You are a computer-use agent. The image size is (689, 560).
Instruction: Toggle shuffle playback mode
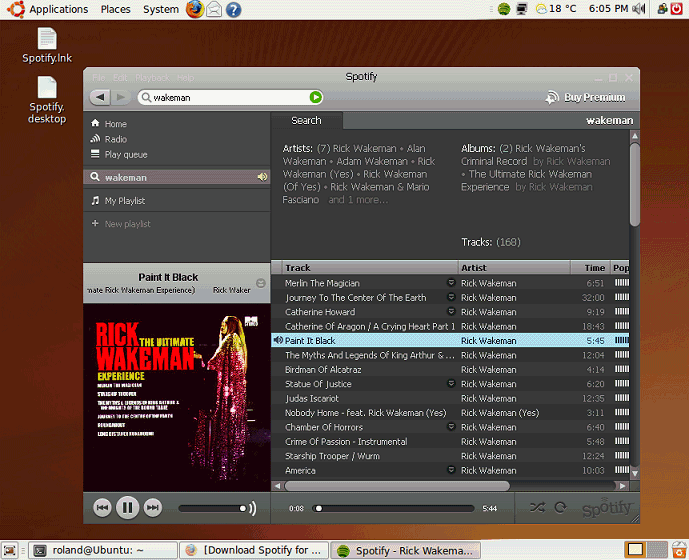[538, 508]
